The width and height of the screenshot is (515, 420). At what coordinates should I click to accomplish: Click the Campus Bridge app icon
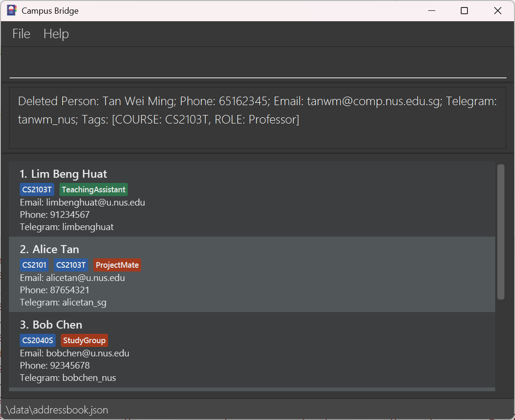coord(11,10)
